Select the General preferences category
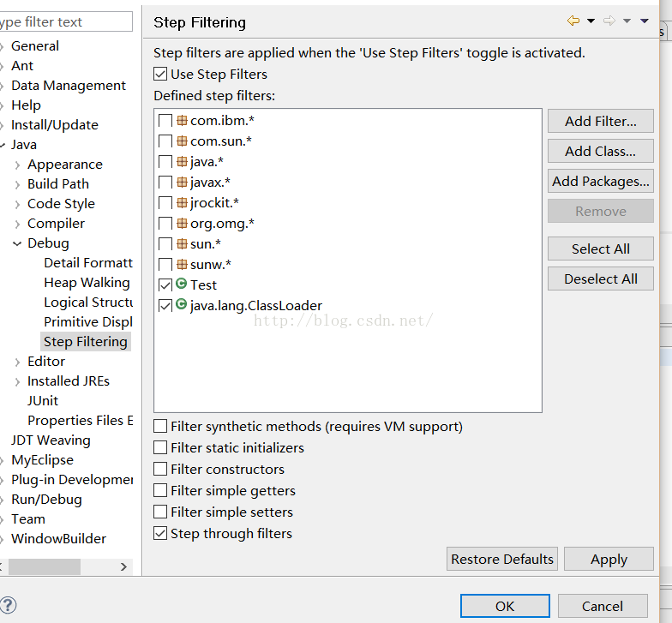672x623 pixels. click(x=35, y=46)
